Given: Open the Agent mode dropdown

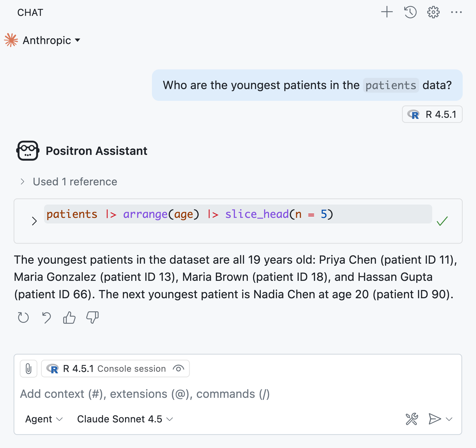Looking at the screenshot, I should click(x=44, y=419).
